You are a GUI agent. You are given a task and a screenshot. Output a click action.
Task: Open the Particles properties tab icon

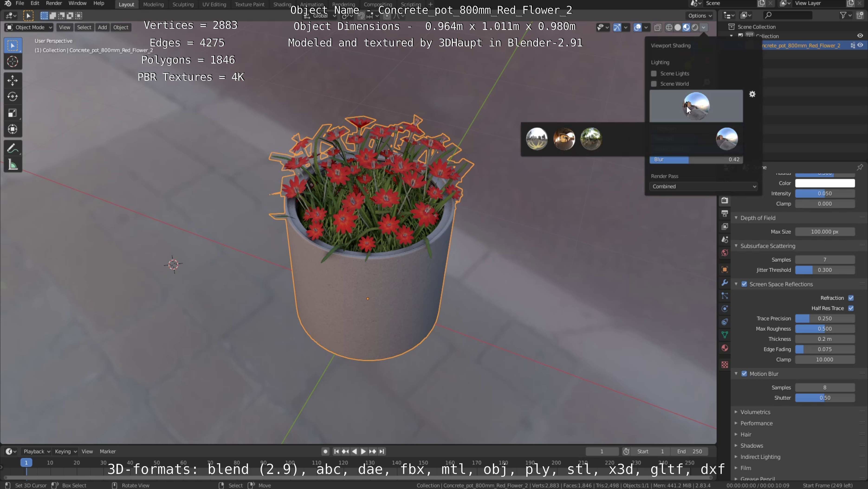coord(725,296)
